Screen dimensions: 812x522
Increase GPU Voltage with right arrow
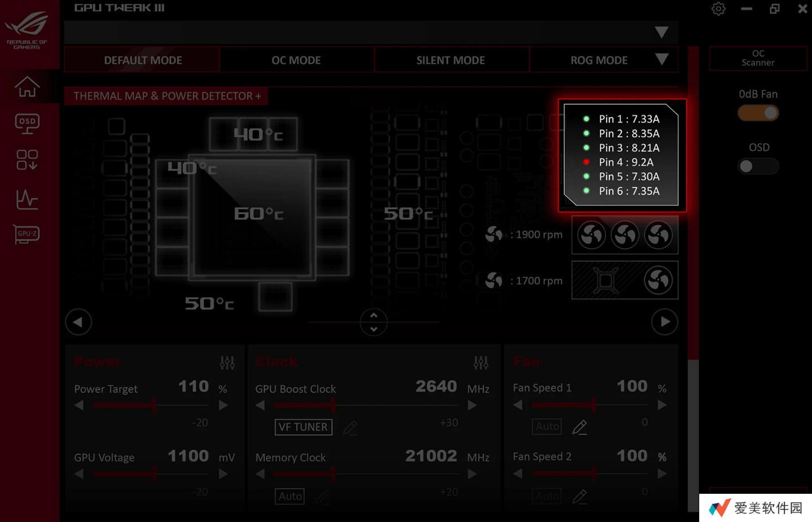[x=223, y=474]
